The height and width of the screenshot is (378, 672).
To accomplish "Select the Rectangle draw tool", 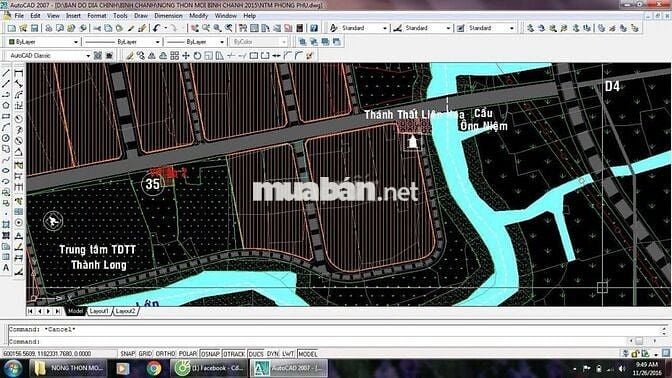I will pos(6,117).
